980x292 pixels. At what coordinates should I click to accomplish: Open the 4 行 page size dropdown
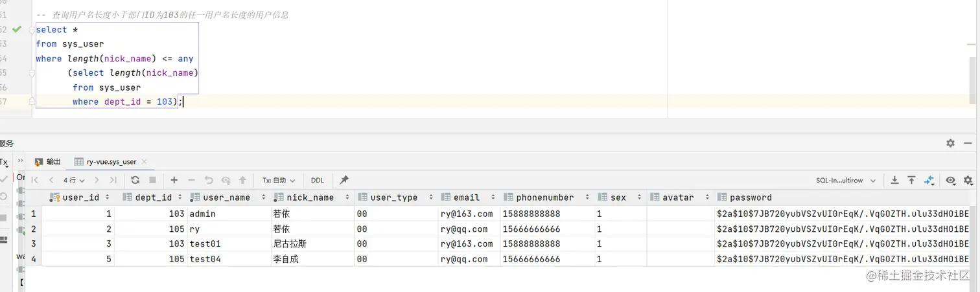pyautogui.click(x=74, y=180)
